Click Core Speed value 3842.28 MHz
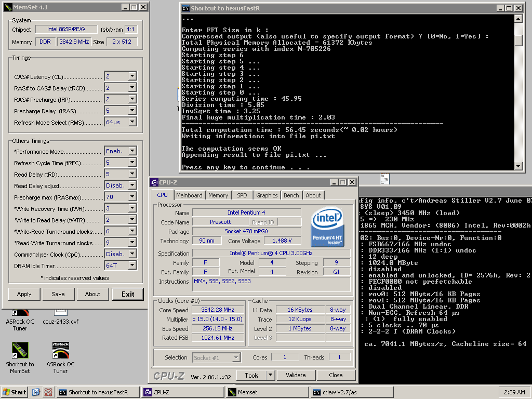 coord(218,310)
